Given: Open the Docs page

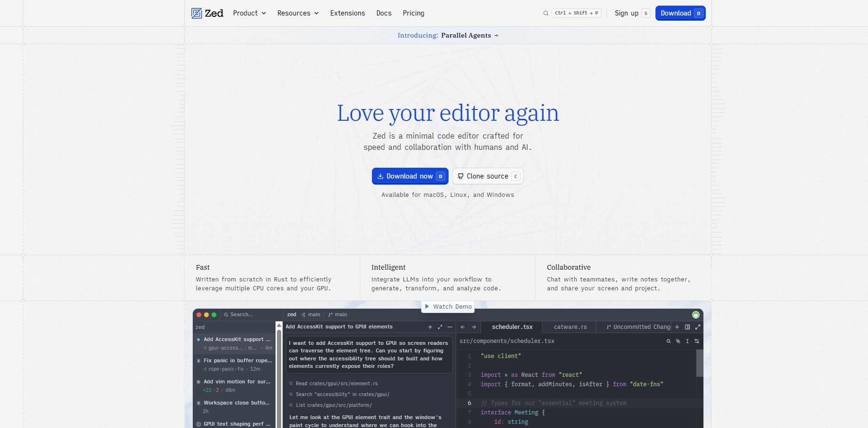Looking at the screenshot, I should [x=384, y=13].
